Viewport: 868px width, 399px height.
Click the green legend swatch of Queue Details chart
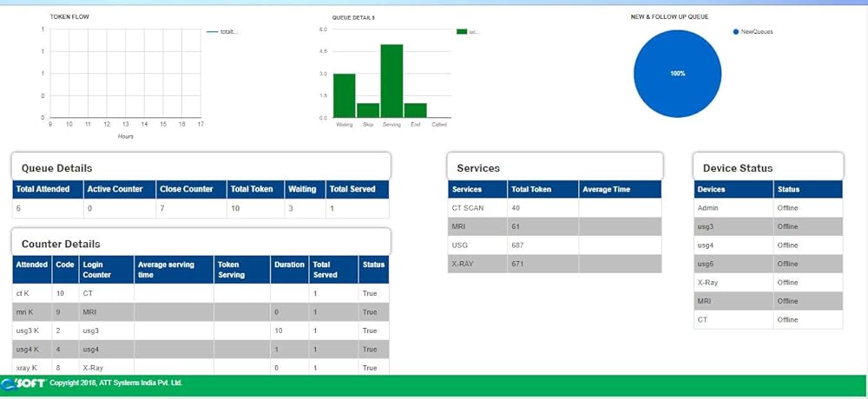coord(462,31)
